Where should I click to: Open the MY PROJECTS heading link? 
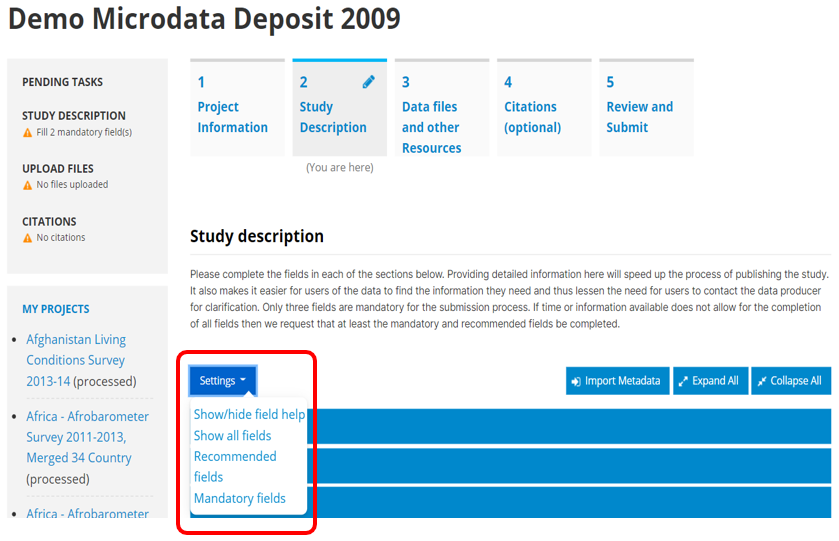56,309
